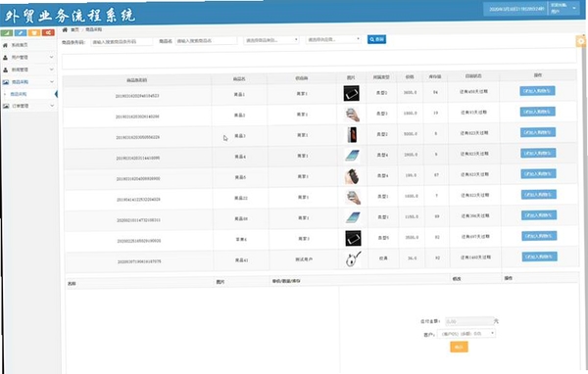
Task: Click the date-time display in header
Action: point(516,9)
